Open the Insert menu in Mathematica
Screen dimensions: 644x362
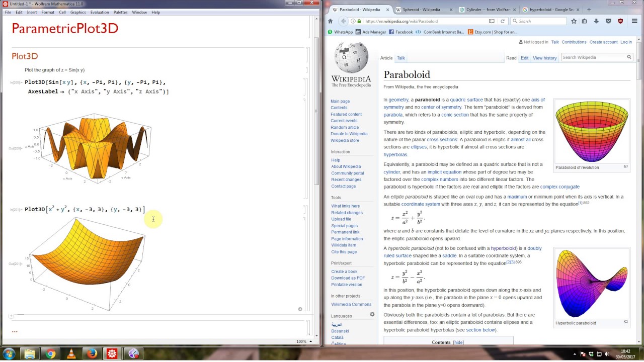(32, 12)
